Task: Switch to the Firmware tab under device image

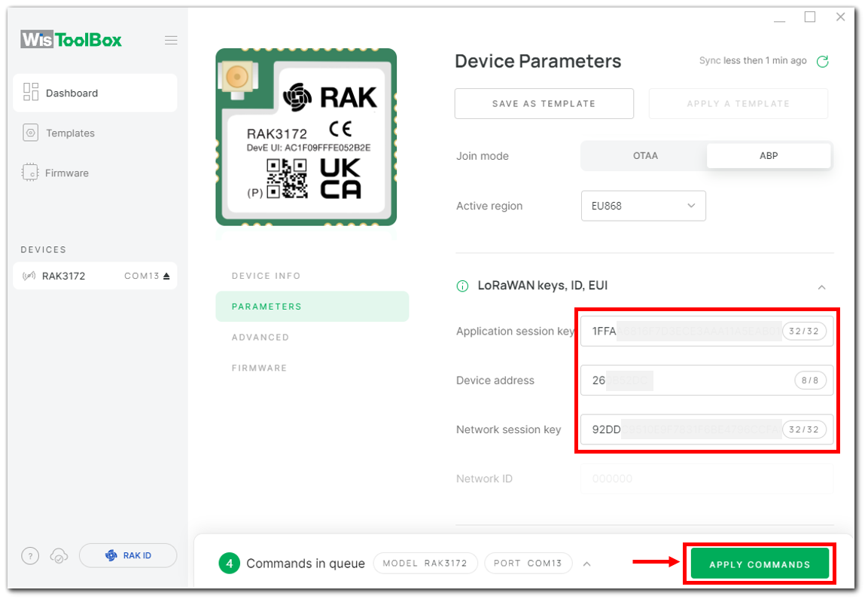Action: [x=260, y=368]
